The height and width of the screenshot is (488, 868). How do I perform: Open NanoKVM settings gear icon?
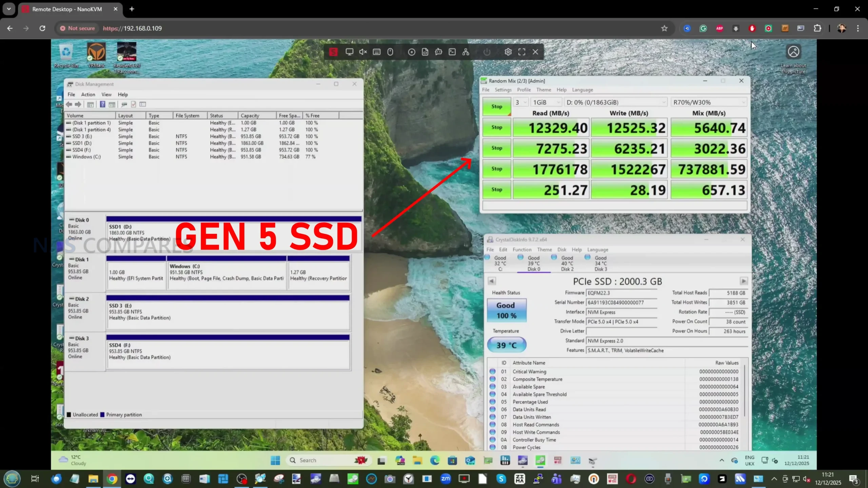(508, 52)
